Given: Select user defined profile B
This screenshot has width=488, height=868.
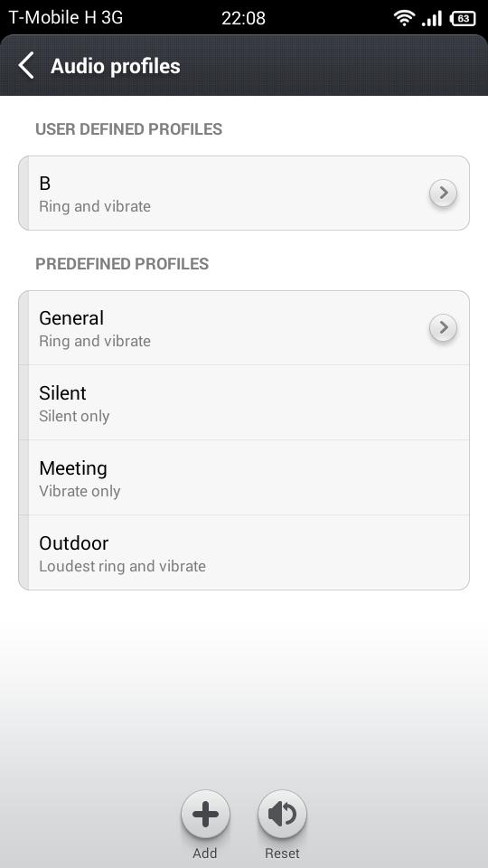Looking at the screenshot, I should [244, 193].
